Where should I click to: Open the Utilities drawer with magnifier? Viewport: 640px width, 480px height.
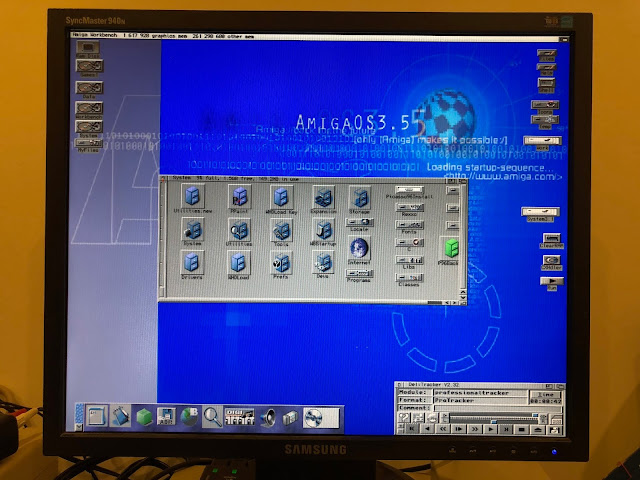pos(239,229)
